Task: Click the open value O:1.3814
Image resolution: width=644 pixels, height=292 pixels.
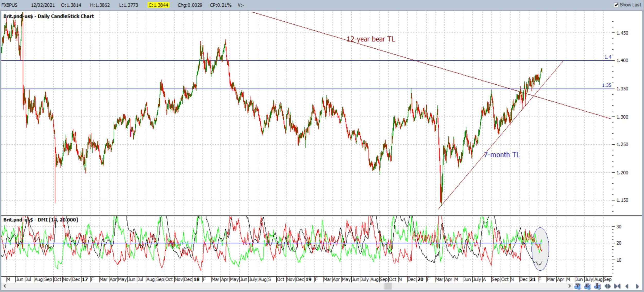Action: pyautogui.click(x=71, y=5)
